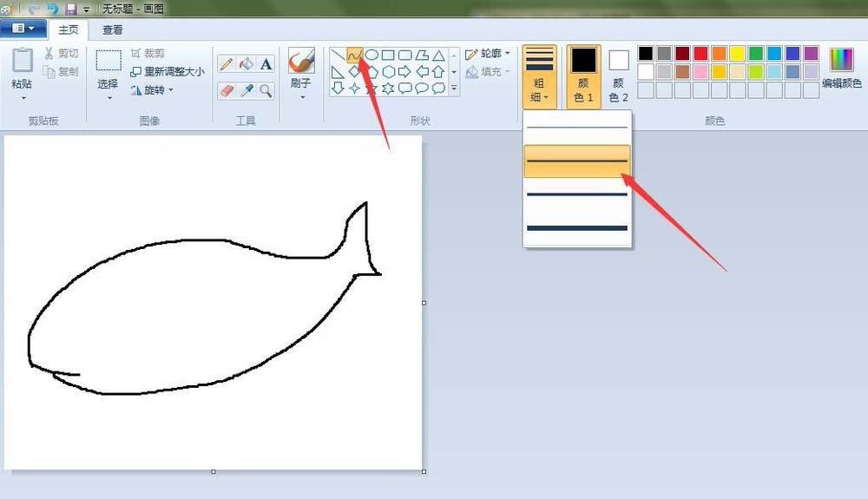Switch to the 查看 (View) tab

coord(112,30)
